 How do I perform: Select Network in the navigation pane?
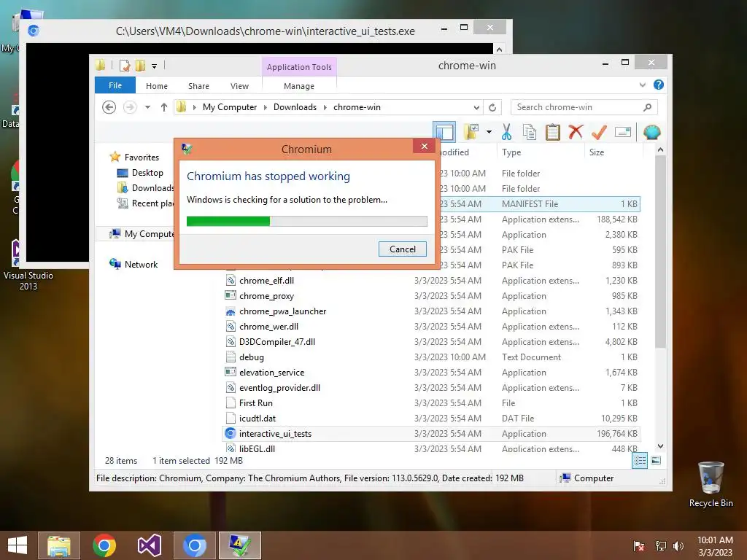pos(141,264)
